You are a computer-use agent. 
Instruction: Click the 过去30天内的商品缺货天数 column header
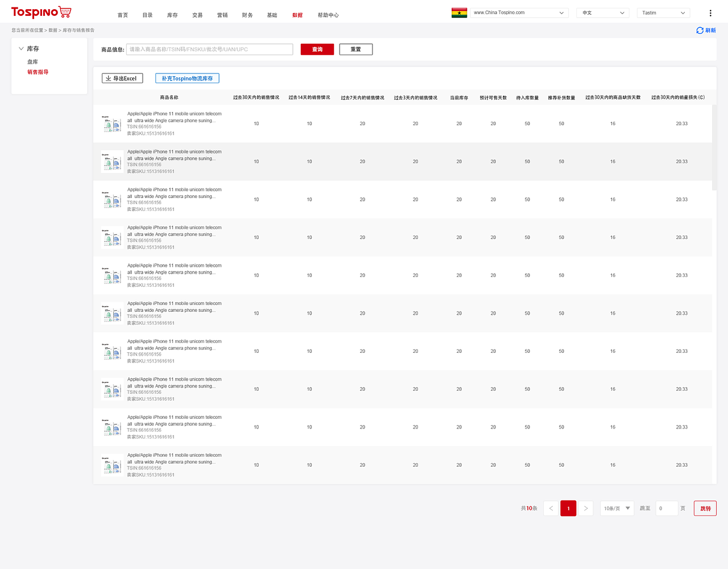point(613,98)
